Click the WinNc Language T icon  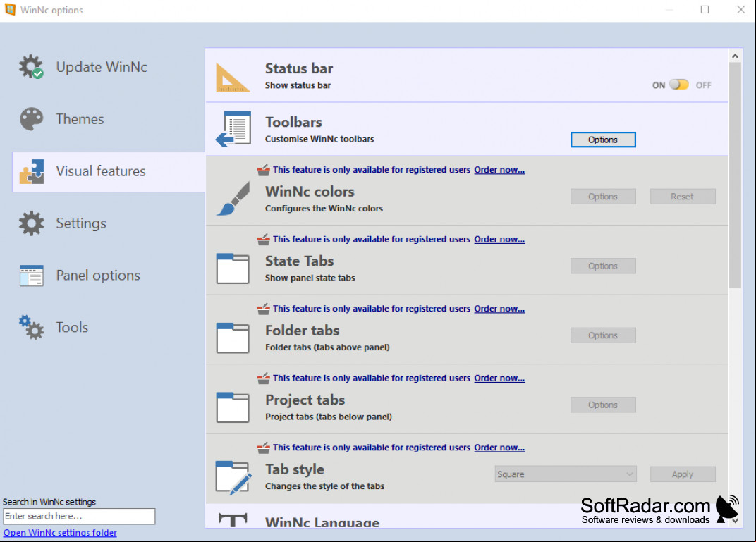pyautogui.click(x=233, y=519)
